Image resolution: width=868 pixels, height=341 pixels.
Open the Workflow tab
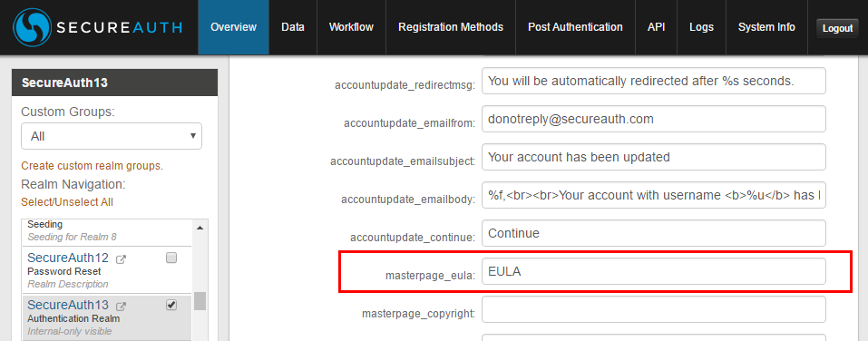[x=351, y=27]
